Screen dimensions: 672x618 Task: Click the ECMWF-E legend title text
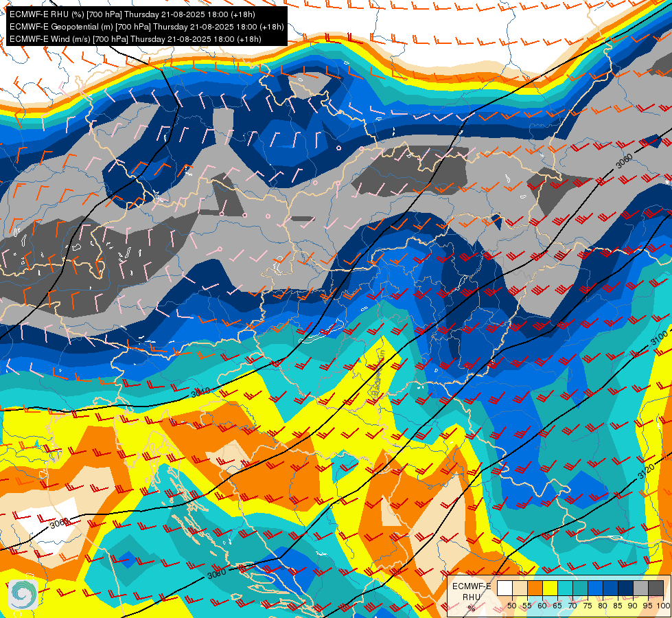click(472, 586)
